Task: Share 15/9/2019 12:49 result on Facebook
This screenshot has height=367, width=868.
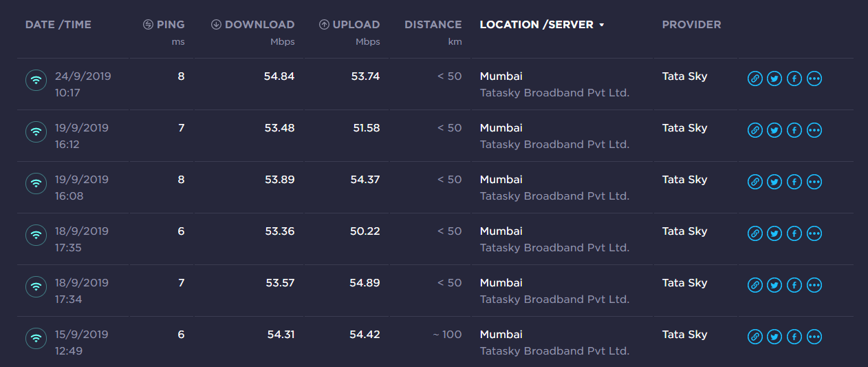Action: pyautogui.click(x=794, y=337)
